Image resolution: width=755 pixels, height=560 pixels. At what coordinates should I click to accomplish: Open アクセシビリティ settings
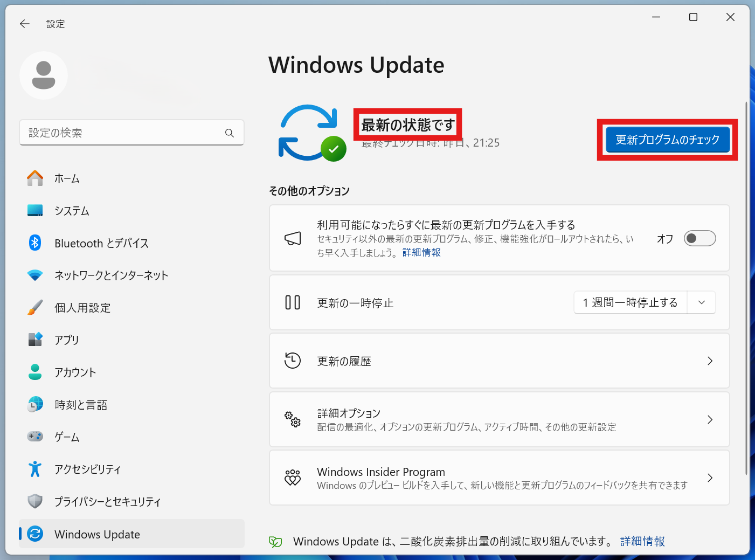(x=131, y=469)
